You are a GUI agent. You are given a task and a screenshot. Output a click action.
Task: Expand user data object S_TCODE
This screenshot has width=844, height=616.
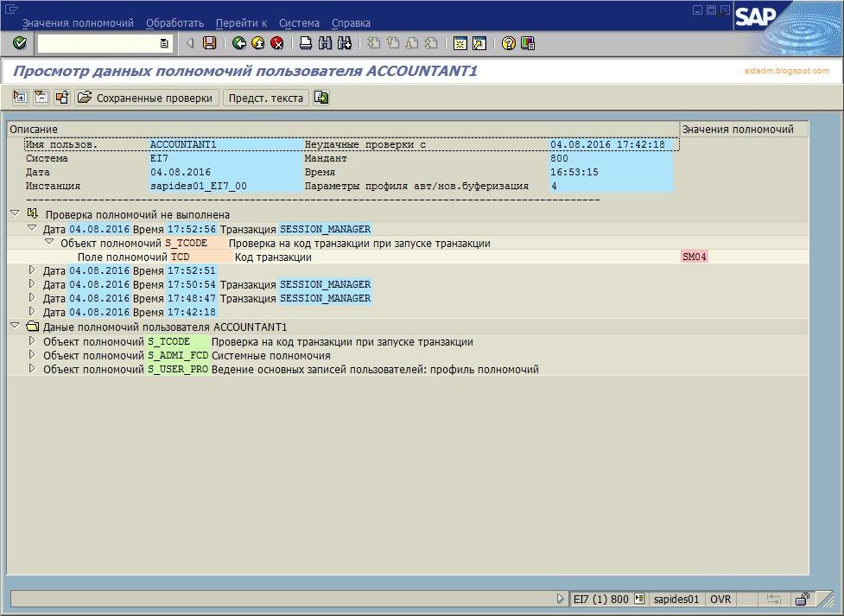32,341
